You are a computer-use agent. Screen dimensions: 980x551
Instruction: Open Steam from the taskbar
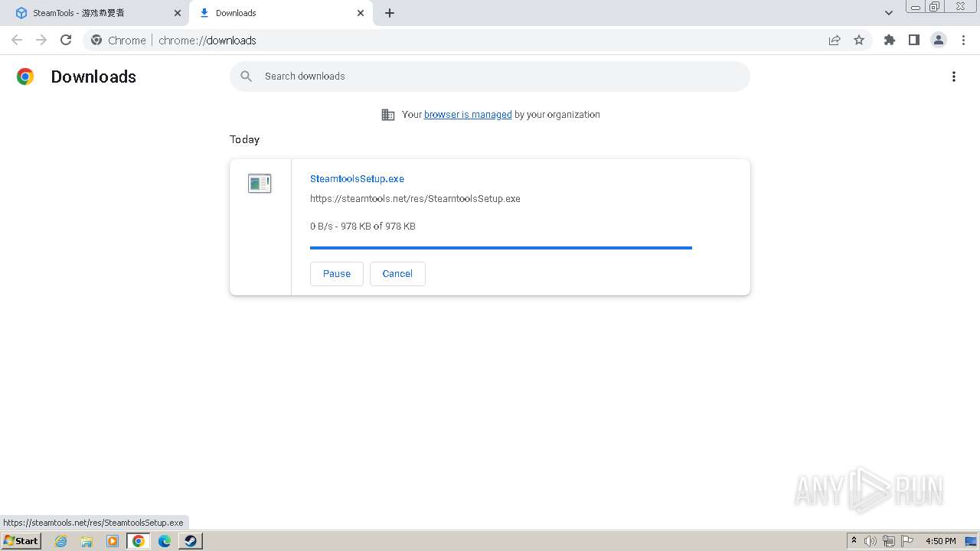[191, 541]
